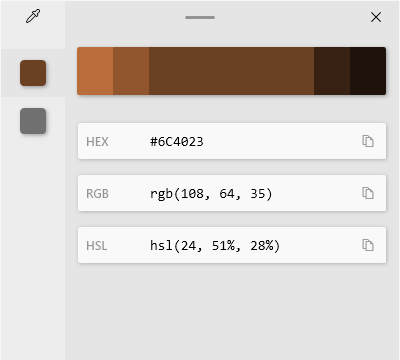Copy the HEX value to clipboard
Screen dimensions: 400x360
click(368, 141)
